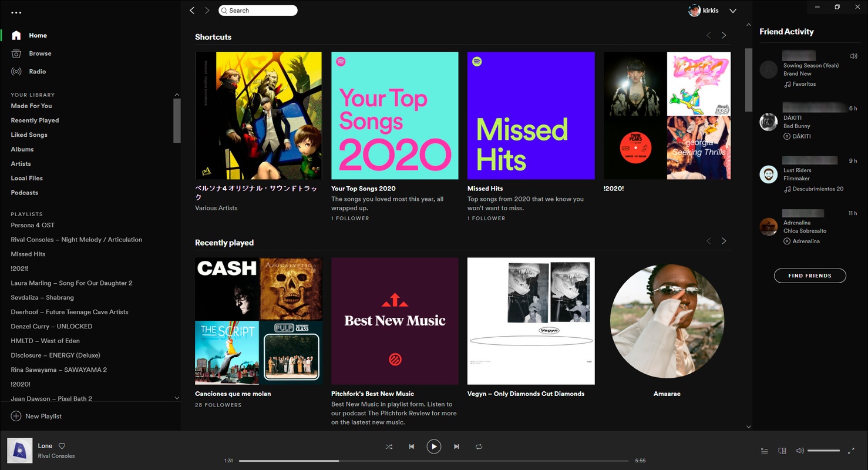Show next Shortcuts items with right chevron
Viewport: 868px width, 470px height.
click(724, 35)
